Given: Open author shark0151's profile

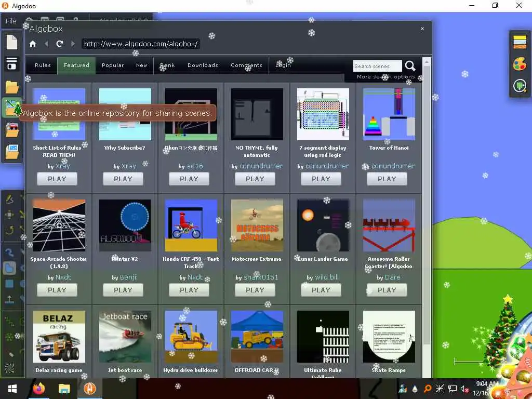Looking at the screenshot, I should click(261, 277).
